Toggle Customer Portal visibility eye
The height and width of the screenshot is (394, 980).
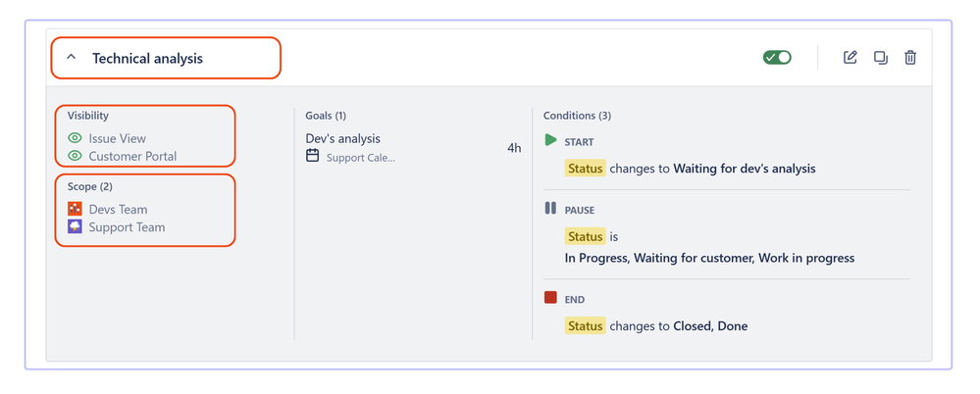click(x=75, y=156)
